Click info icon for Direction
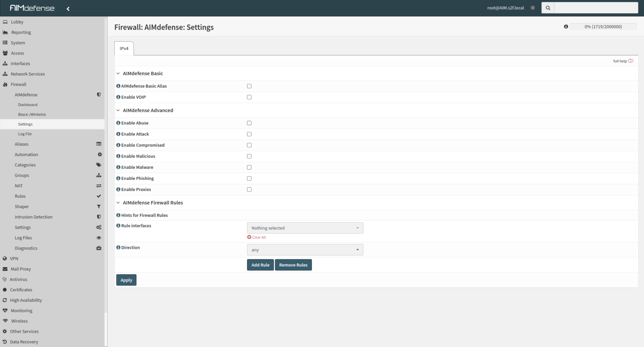This screenshot has height=347, width=644. (x=118, y=247)
